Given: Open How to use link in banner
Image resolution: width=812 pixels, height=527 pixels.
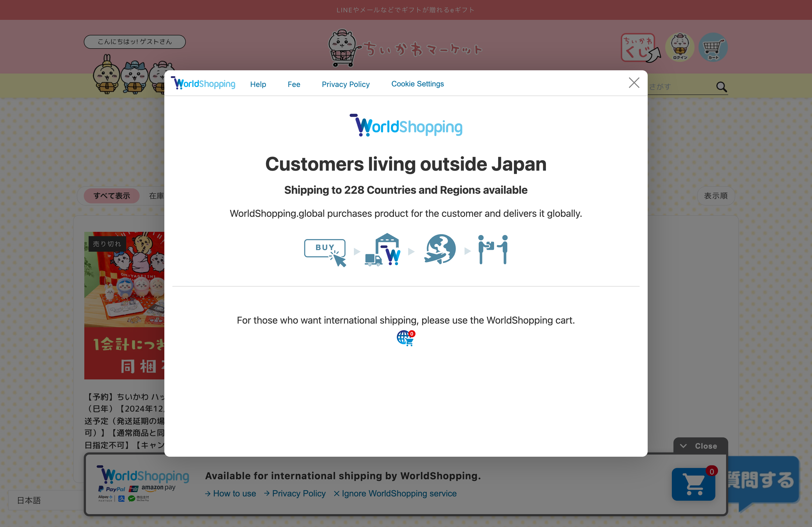Looking at the screenshot, I should pos(231,493).
